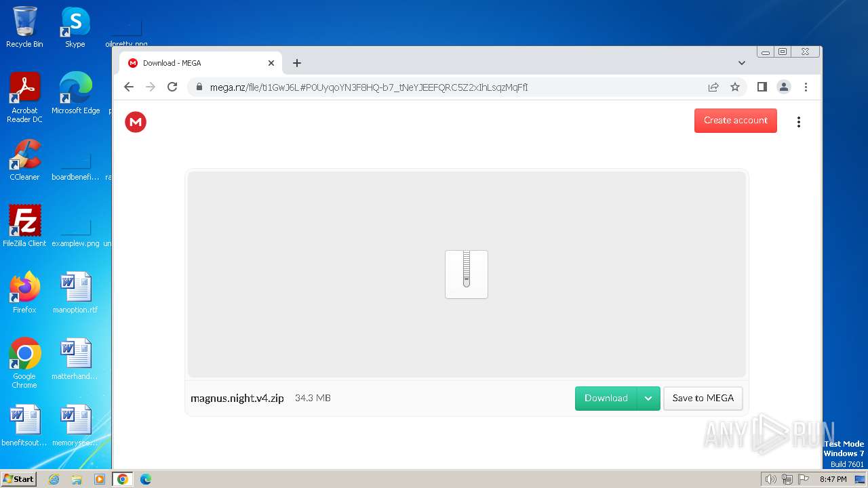Screen dimensions: 868x488
Task: Expand Download options dropdown arrow
Action: (x=648, y=399)
